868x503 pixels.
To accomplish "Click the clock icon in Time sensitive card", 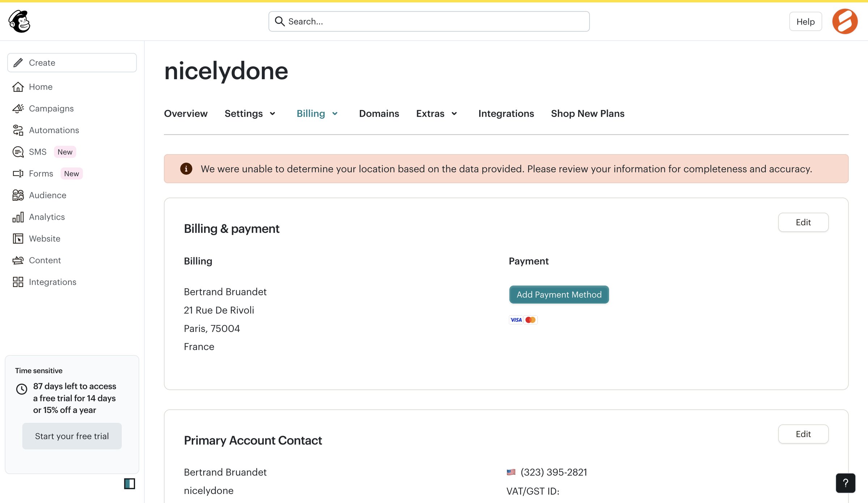I will 22,389.
